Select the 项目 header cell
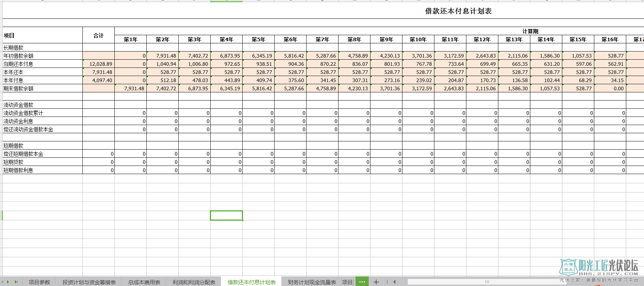Image resolution: width=644 pixels, height=286 pixels. [x=43, y=35]
